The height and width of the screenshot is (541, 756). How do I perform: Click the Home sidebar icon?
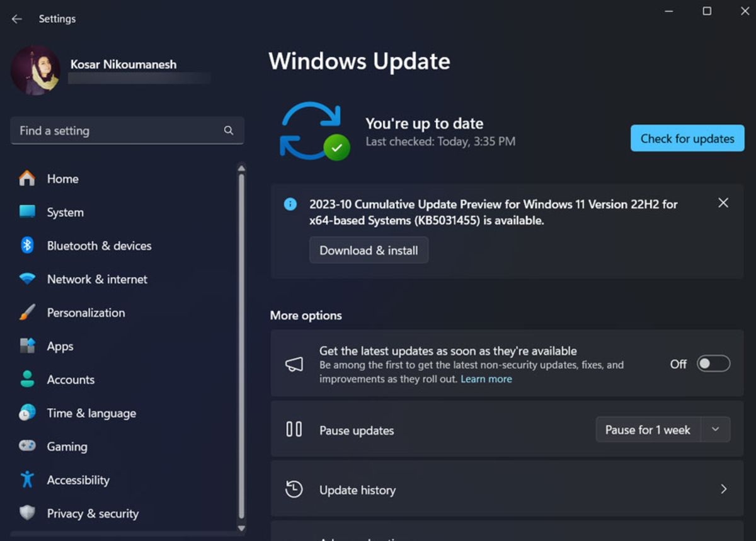27,179
